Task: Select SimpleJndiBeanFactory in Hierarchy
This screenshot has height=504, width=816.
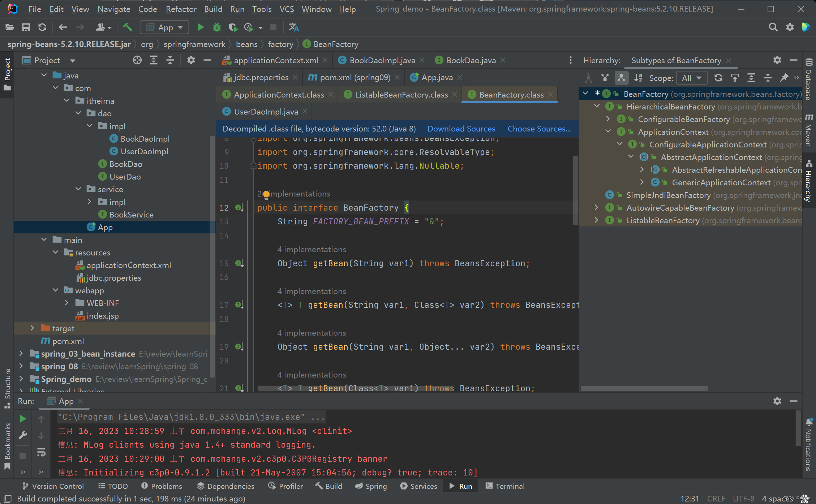Action: coord(668,195)
